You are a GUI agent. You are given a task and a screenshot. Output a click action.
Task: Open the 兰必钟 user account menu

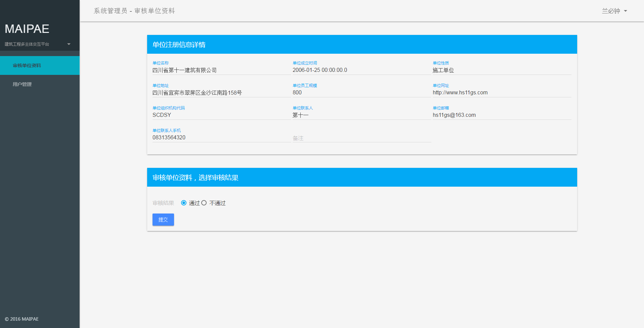click(611, 11)
